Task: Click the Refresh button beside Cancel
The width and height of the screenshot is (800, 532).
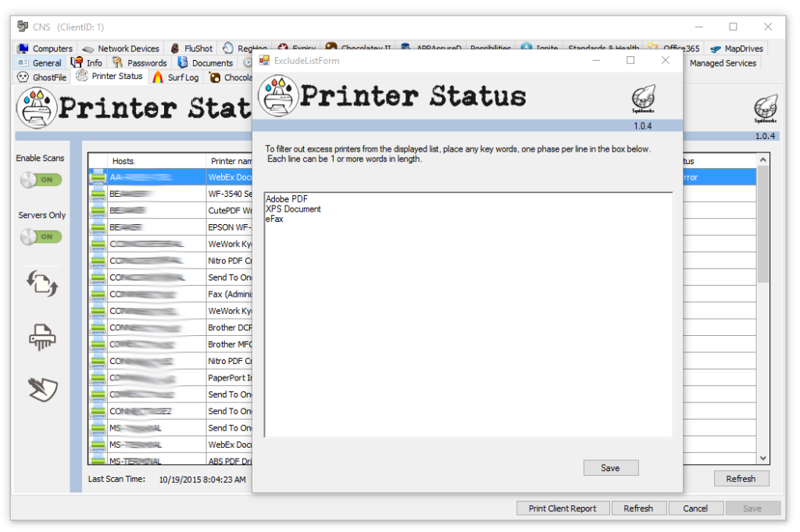Action: coord(639,508)
